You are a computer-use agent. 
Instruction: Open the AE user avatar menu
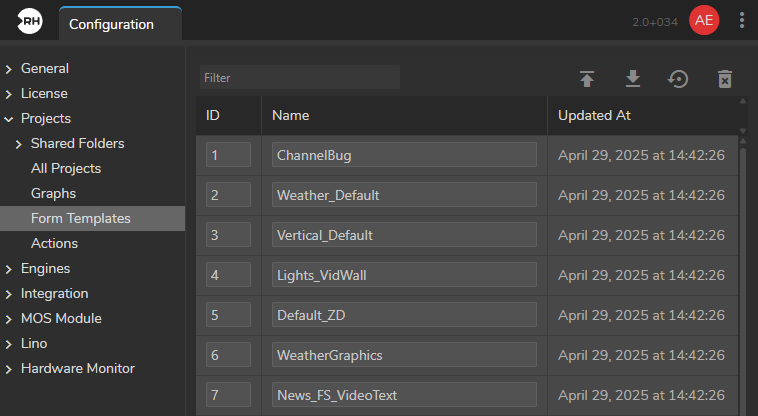[x=704, y=20]
